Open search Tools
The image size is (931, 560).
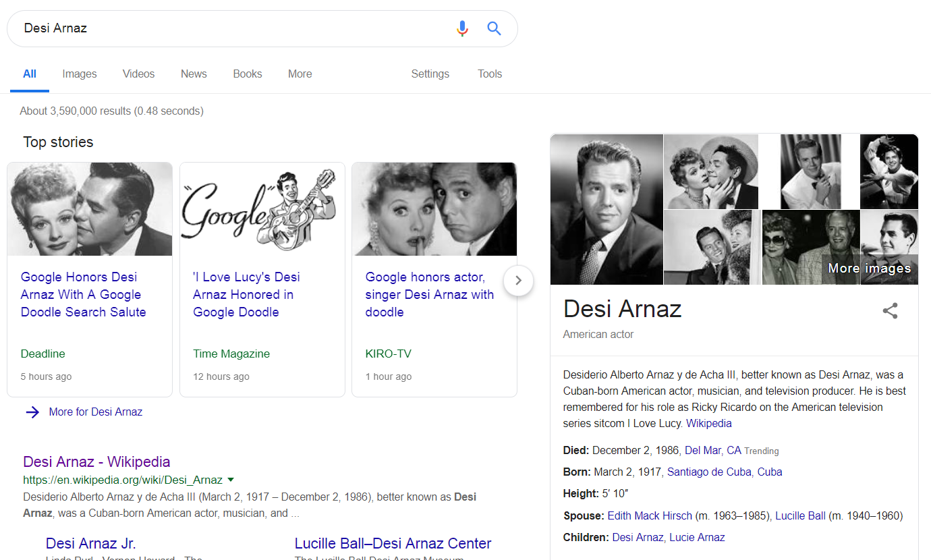click(x=490, y=74)
